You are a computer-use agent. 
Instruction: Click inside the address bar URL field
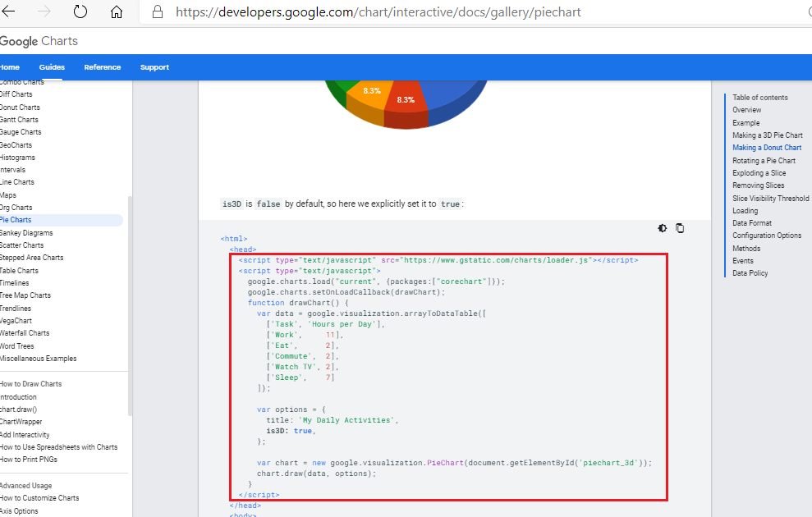click(x=369, y=12)
